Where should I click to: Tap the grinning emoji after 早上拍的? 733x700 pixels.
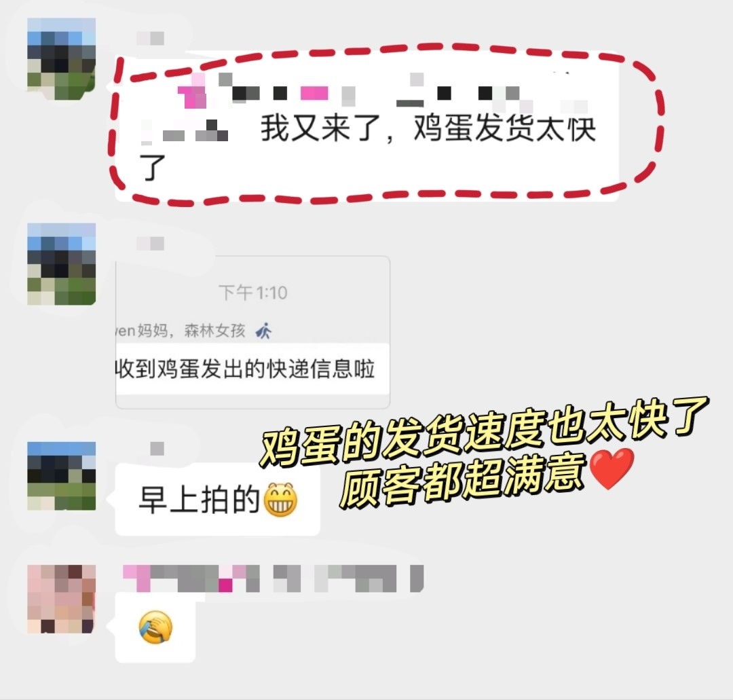tap(280, 500)
